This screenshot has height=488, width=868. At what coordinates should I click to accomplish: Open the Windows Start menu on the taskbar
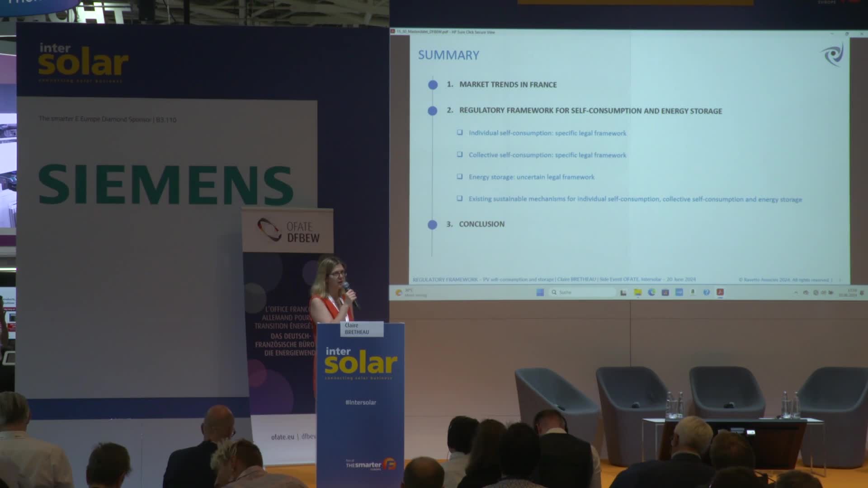point(540,292)
